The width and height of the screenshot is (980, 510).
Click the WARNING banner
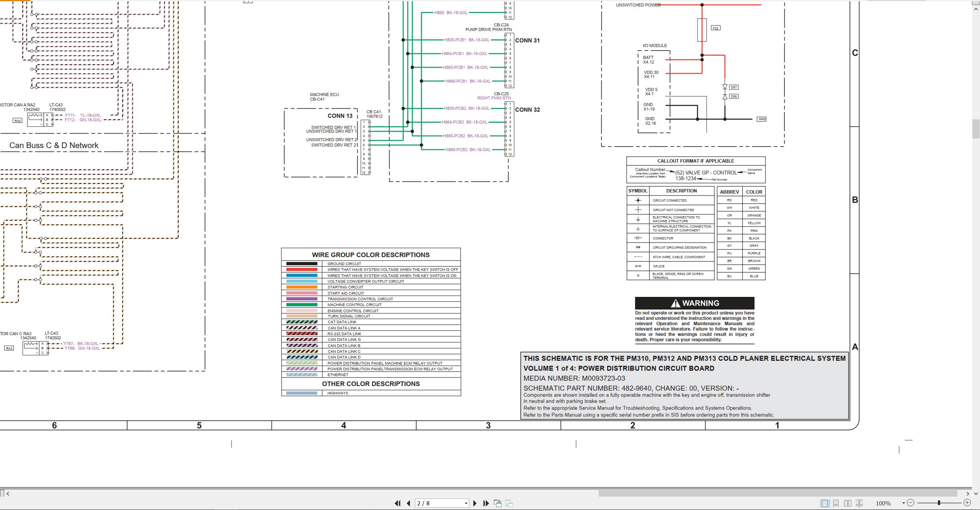pos(694,303)
